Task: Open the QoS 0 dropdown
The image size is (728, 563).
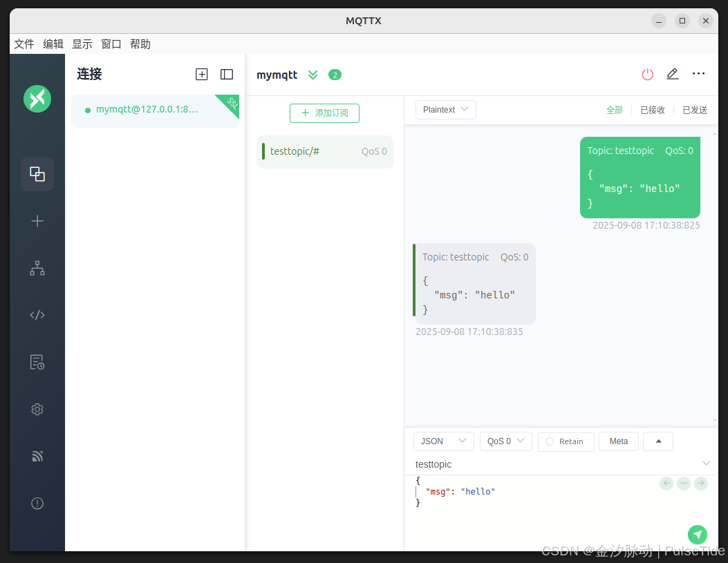Action: click(505, 441)
